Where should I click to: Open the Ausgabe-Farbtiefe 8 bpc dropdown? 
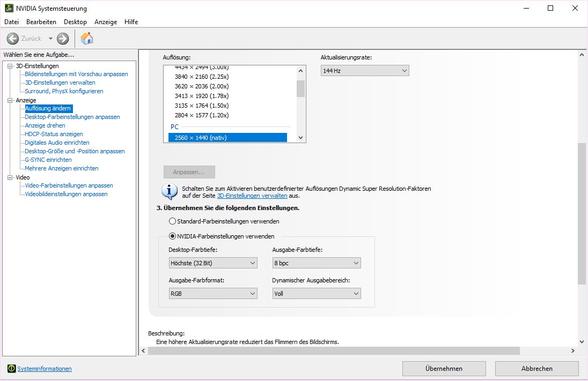click(x=317, y=263)
